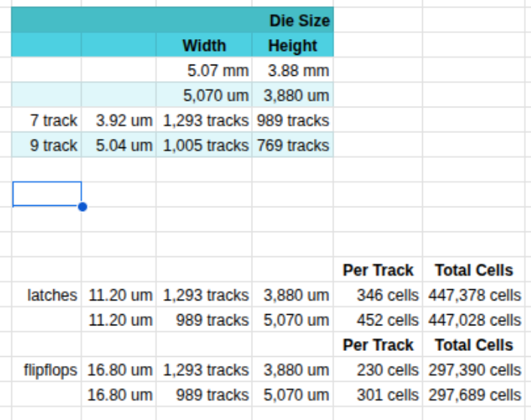
Task: Select the Die Size header cell
Action: click(173, 20)
